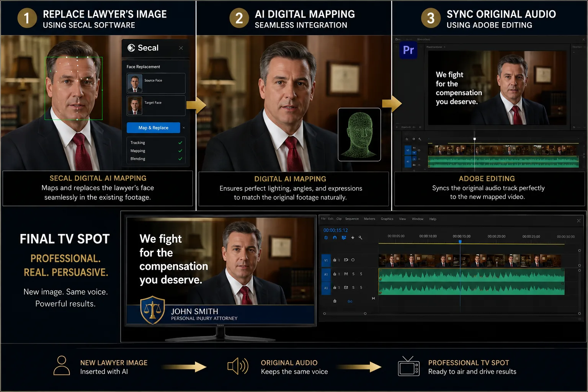
Task: Open the Edit menu
Action: coord(331,219)
